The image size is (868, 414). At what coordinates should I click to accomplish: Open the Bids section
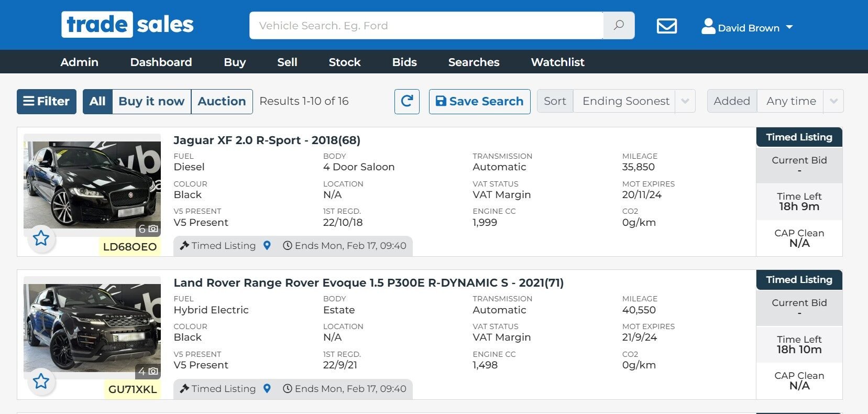pyautogui.click(x=404, y=62)
